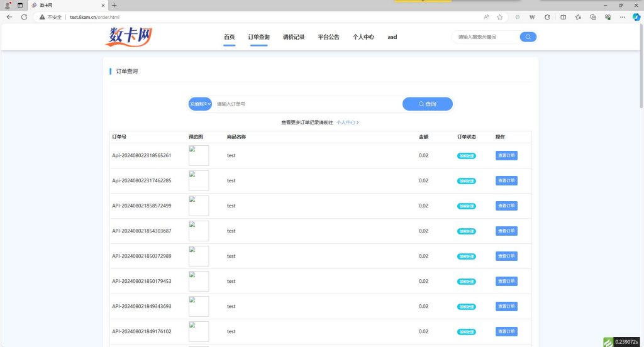
Task: Click preview image of order API-202408021849176102
Action: [x=199, y=331]
